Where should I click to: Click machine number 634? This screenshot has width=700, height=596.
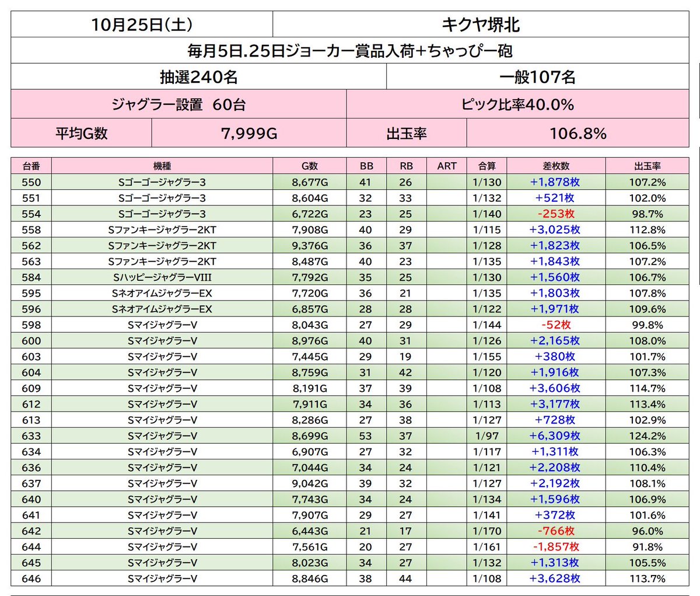coord(32,452)
